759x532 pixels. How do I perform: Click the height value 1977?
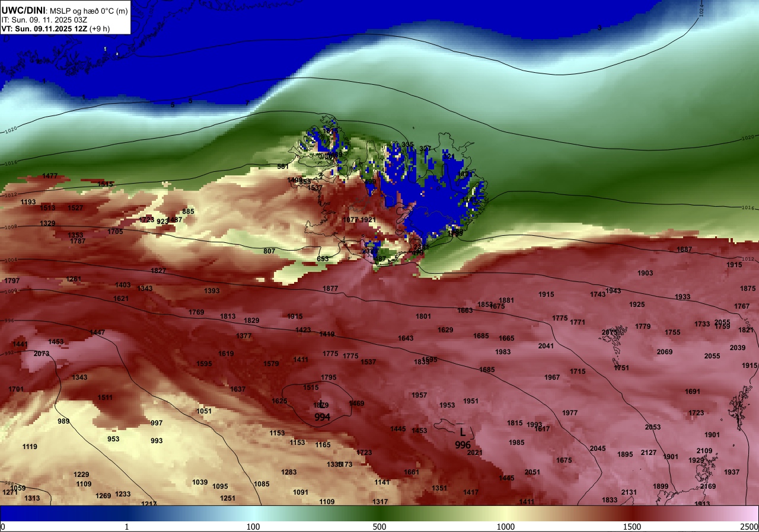(x=570, y=413)
